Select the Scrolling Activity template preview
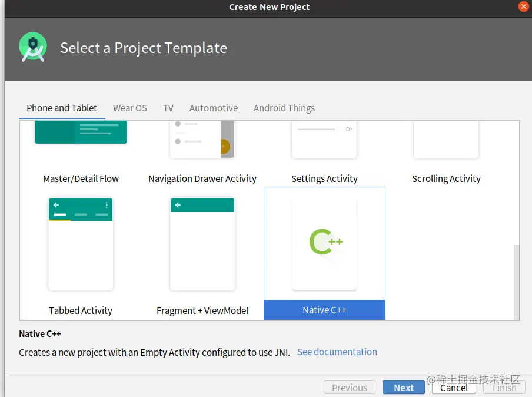Screen dimensions: 532x397 446,140
